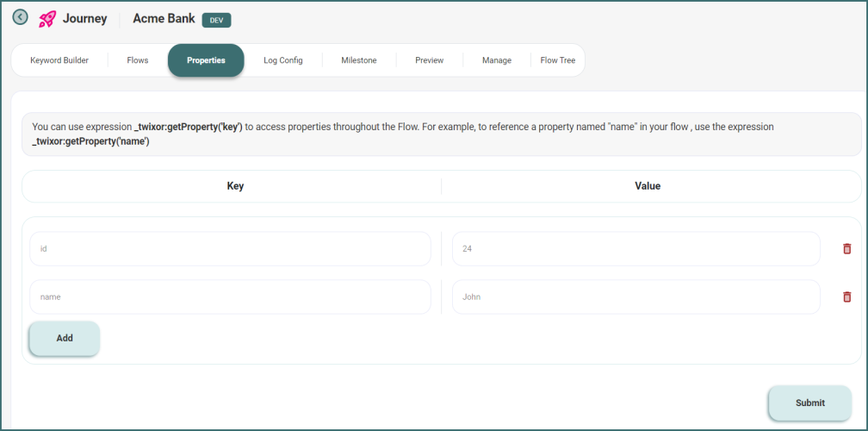Click the pink rocket Journey icon
Image resolution: width=868 pixels, height=431 pixels.
coord(47,19)
